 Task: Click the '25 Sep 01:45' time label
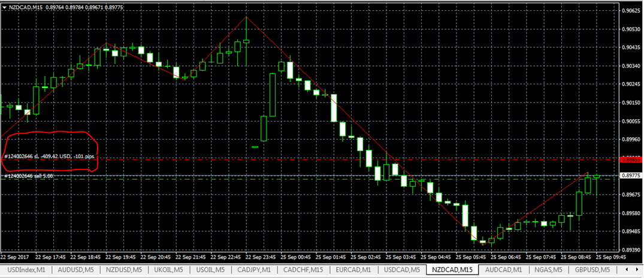[x=331, y=256]
